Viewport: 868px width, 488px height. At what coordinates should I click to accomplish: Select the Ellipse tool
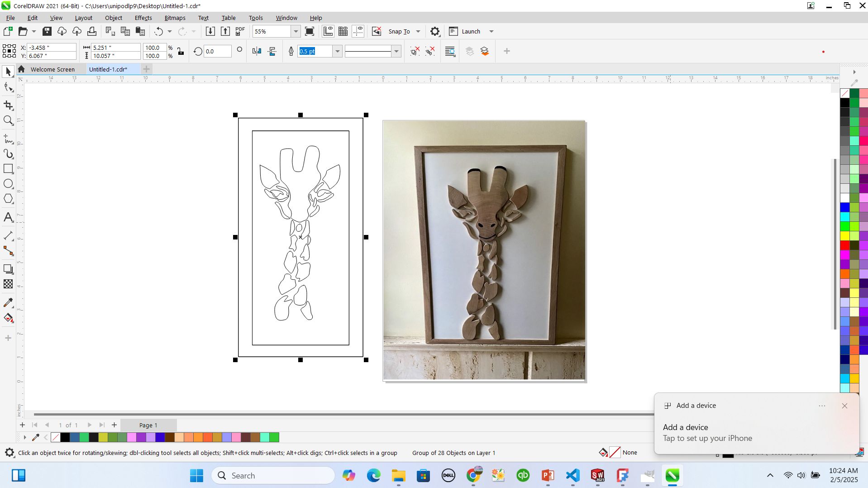pos(8,184)
